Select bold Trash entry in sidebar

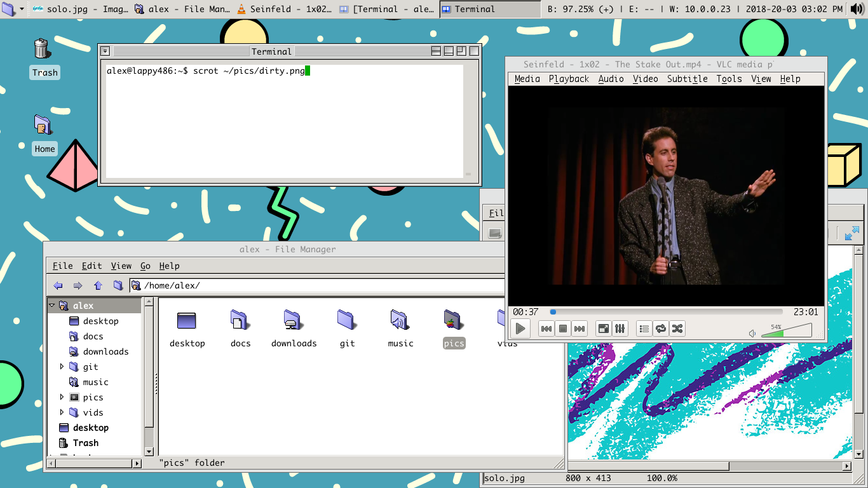coord(85,443)
